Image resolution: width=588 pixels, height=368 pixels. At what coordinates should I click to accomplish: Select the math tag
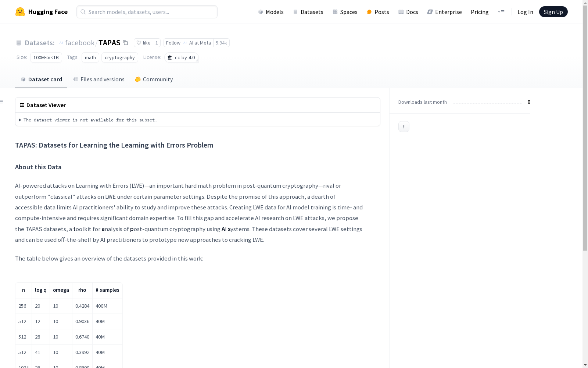(90, 57)
